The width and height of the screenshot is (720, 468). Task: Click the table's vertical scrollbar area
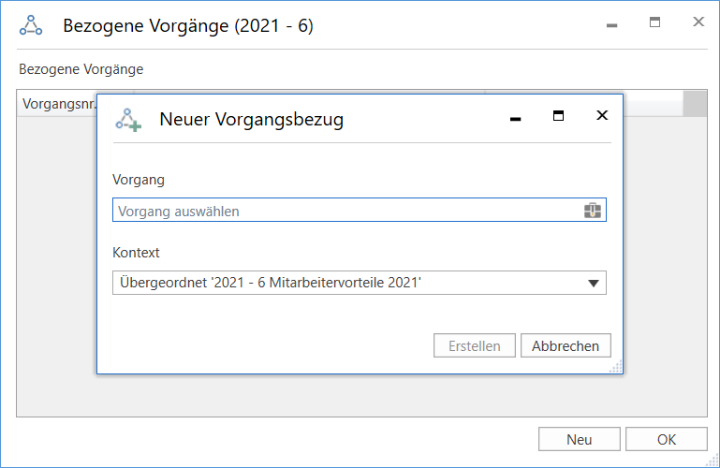pyautogui.click(x=694, y=104)
